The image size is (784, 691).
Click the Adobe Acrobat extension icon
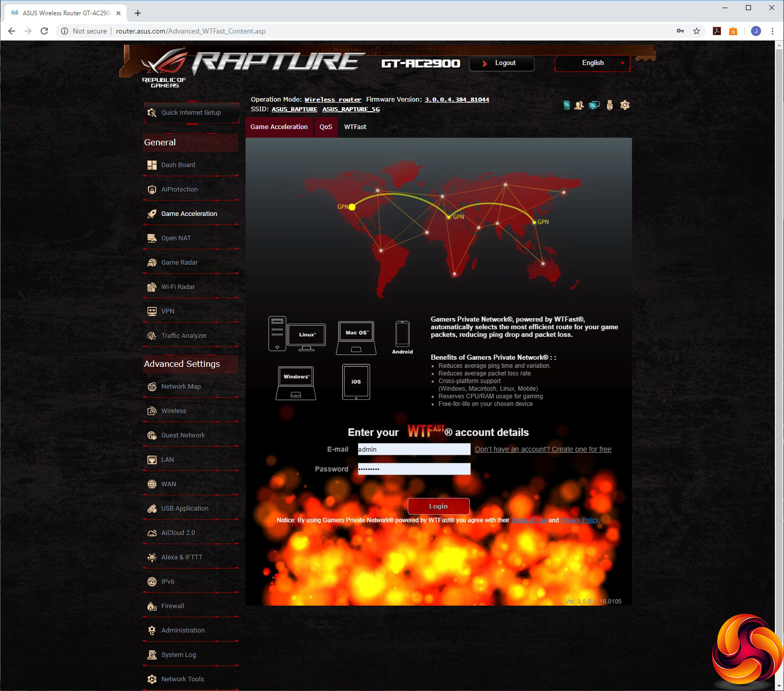pos(717,31)
